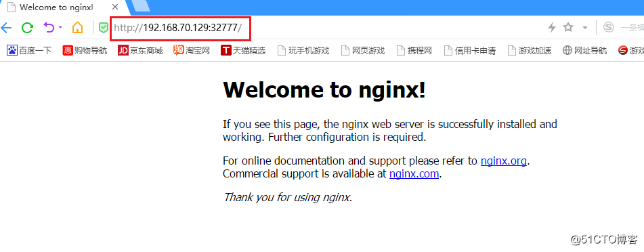This screenshot has width=644, height=252.
Task: Open the 玩手机游戏 bookmark
Action: [303, 51]
